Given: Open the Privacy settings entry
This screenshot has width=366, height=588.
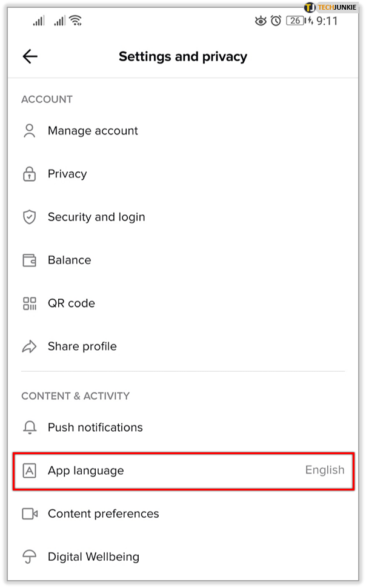Looking at the screenshot, I should coord(67,174).
